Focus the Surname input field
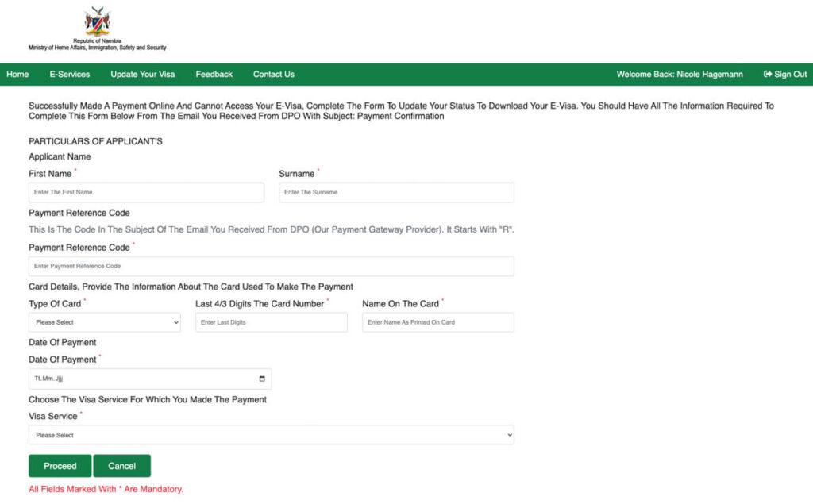The image size is (813, 504). tap(397, 192)
